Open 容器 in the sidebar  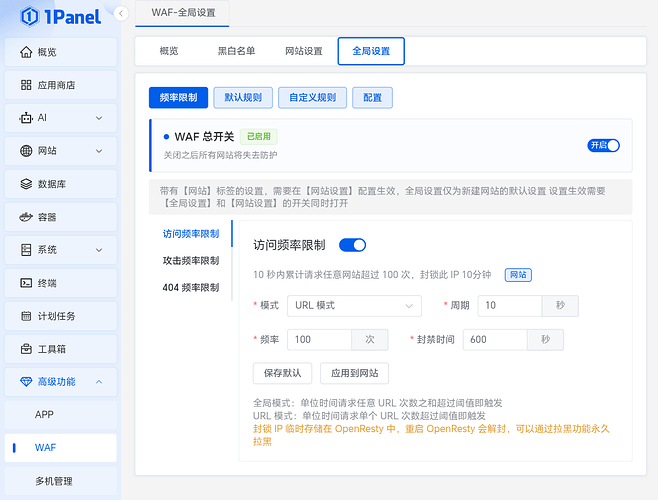pyautogui.click(x=61, y=217)
